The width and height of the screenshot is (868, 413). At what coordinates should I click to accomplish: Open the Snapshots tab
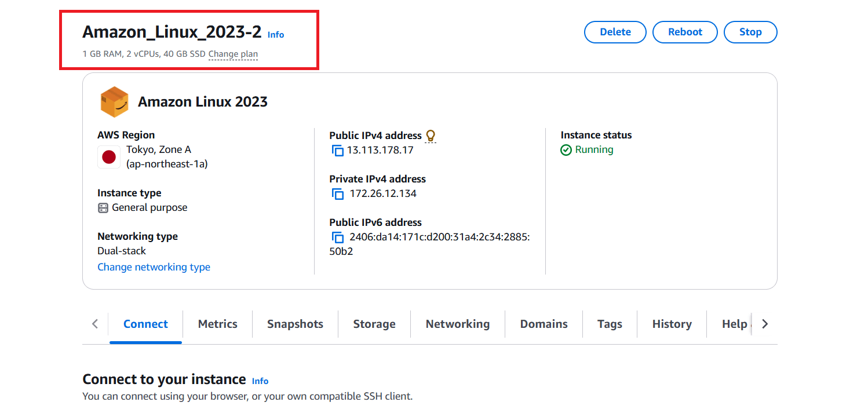(x=295, y=324)
